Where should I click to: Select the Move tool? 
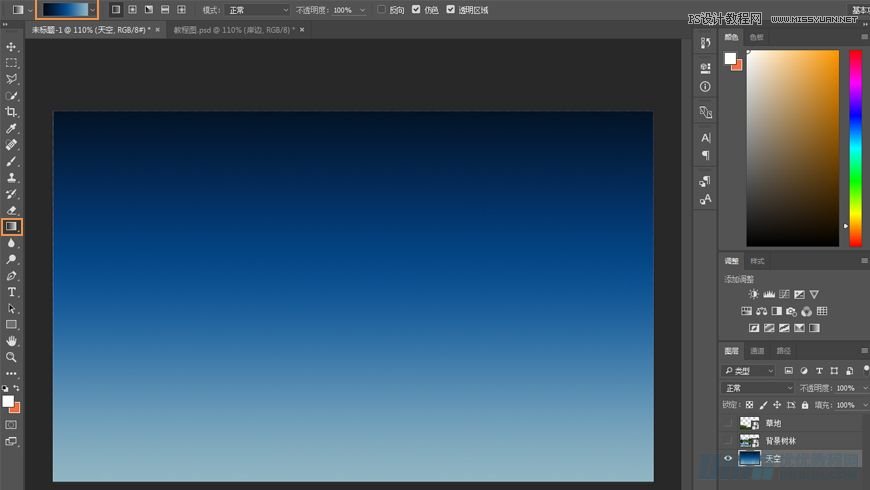tap(12, 46)
